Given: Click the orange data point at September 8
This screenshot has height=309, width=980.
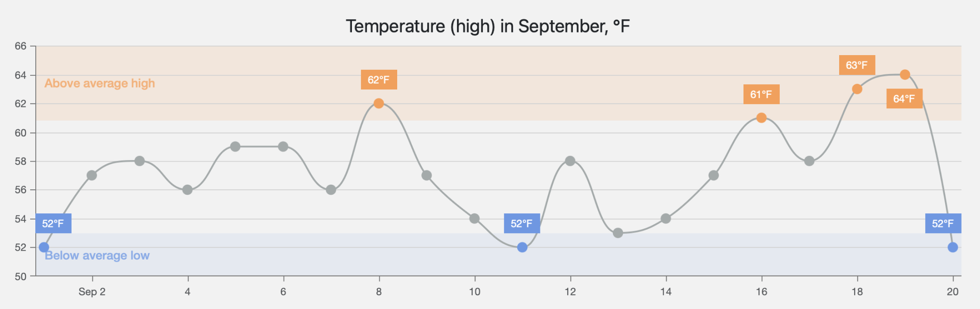Looking at the screenshot, I should (x=379, y=103).
